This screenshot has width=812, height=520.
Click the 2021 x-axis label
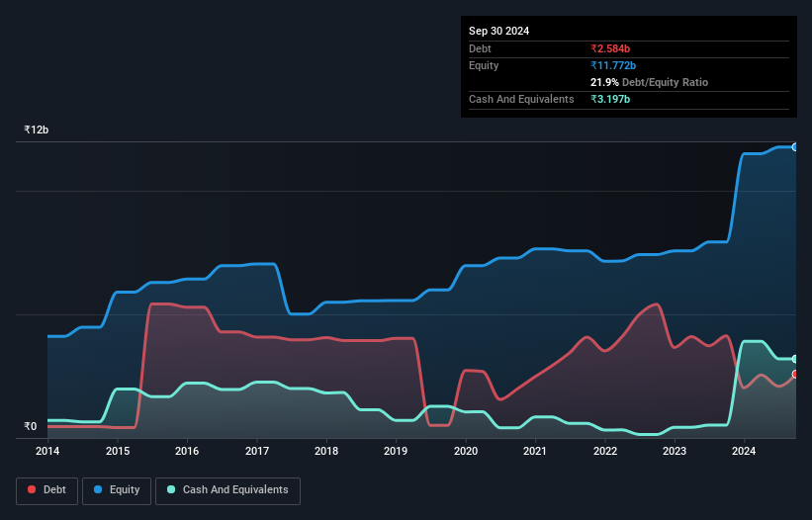tap(535, 451)
